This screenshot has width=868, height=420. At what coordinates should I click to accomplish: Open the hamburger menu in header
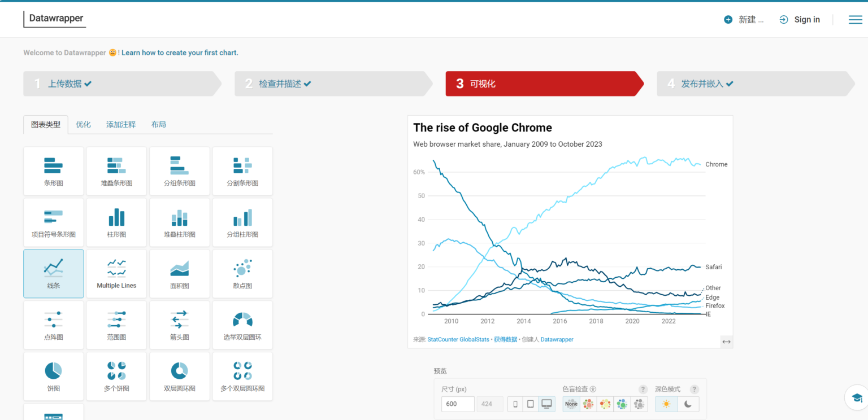click(855, 20)
